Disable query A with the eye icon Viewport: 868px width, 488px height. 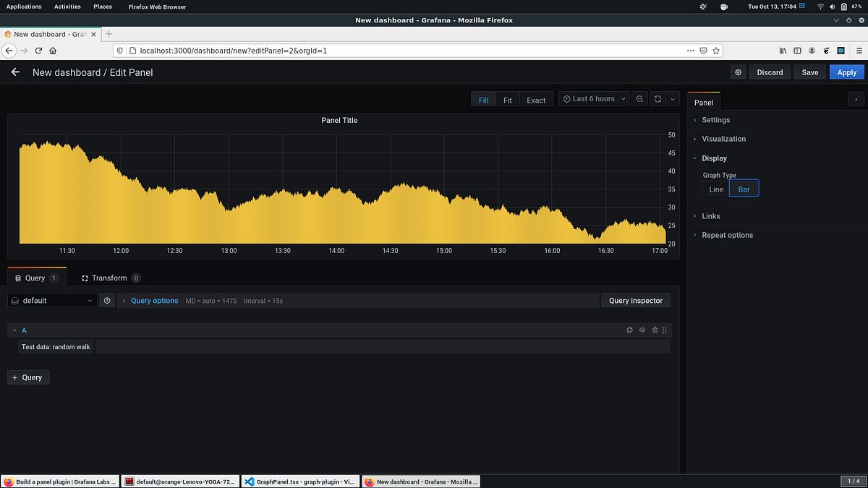click(642, 330)
